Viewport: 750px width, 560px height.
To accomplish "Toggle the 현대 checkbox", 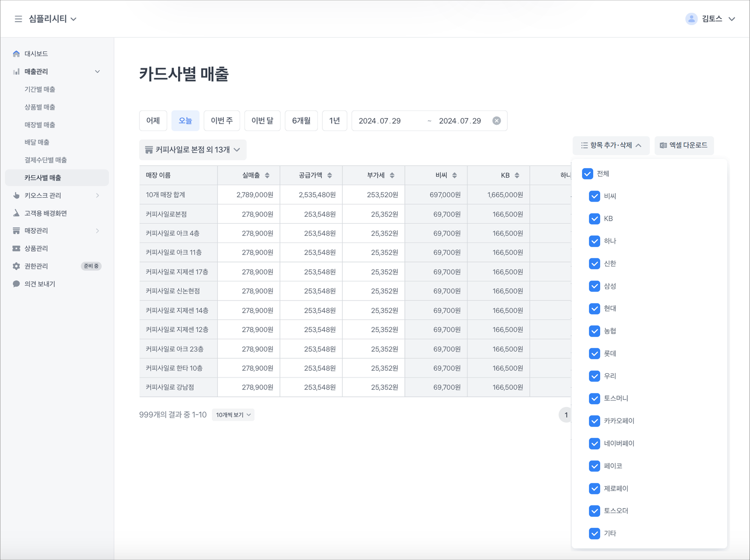I will coord(594,308).
